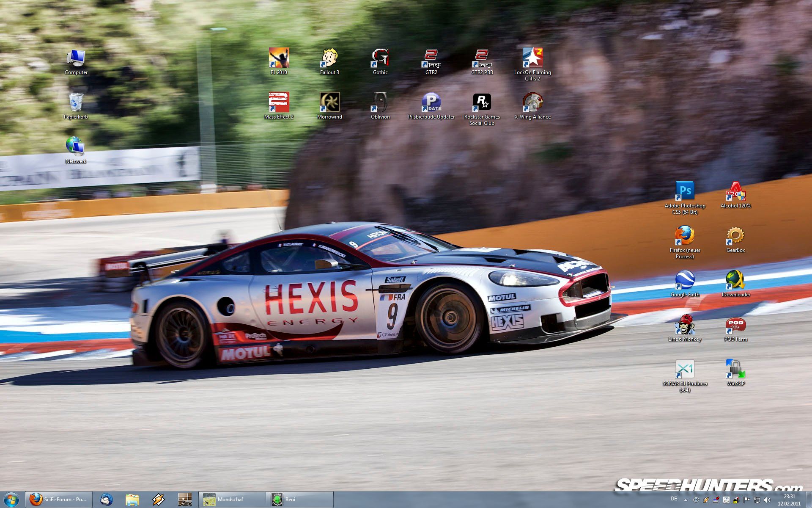Open the Mass Effect 2 icon
Image resolution: width=812 pixels, height=508 pixels.
click(x=279, y=103)
